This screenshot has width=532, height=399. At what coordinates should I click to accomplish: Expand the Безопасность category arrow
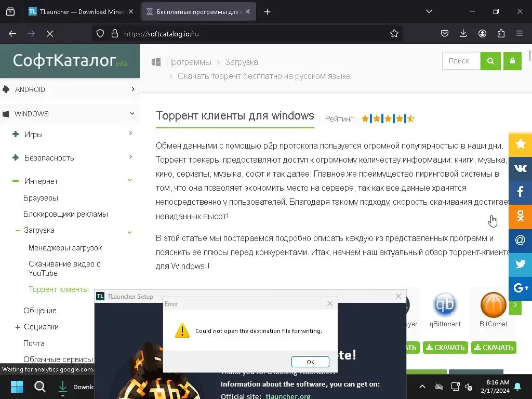pos(130,157)
